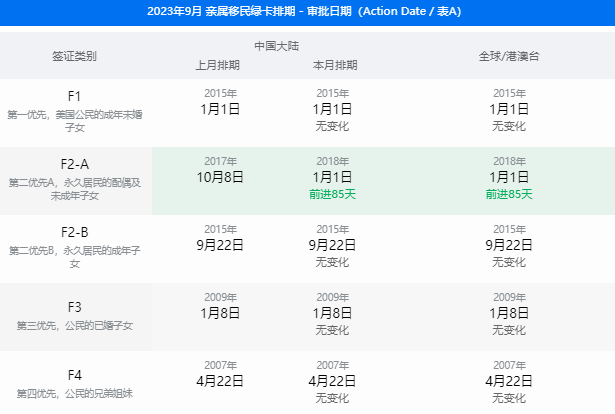Click the September 2023 table title banner
This screenshot has width=615, height=414.
[x=307, y=12]
